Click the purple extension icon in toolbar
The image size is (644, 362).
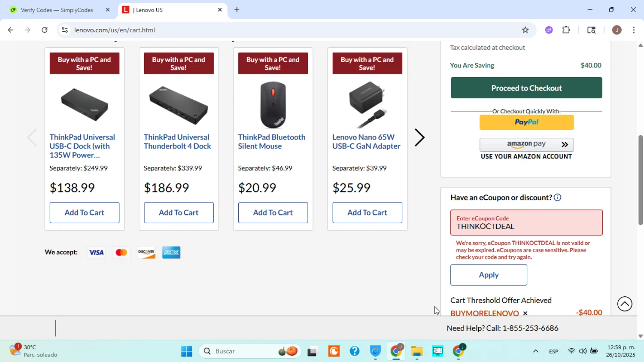pos(549,30)
